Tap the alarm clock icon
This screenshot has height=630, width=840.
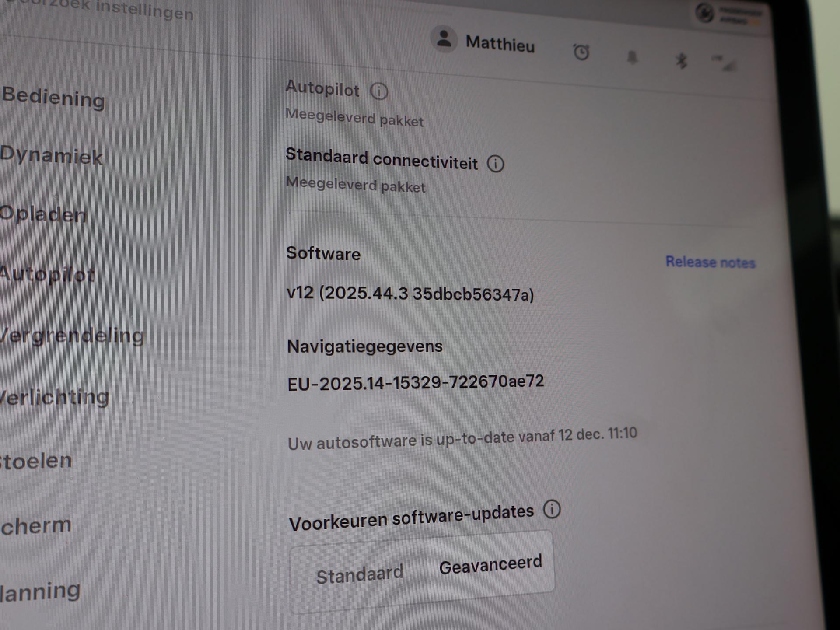click(x=581, y=52)
